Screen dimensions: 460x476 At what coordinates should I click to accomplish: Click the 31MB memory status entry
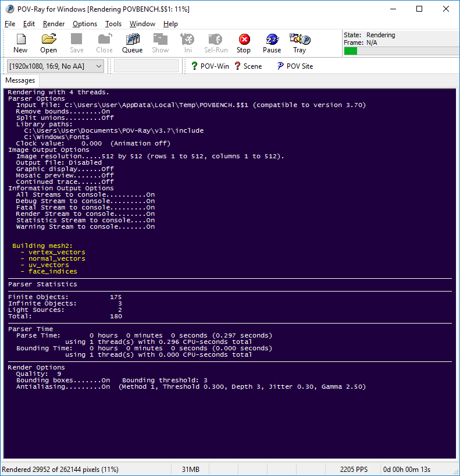(x=191, y=470)
